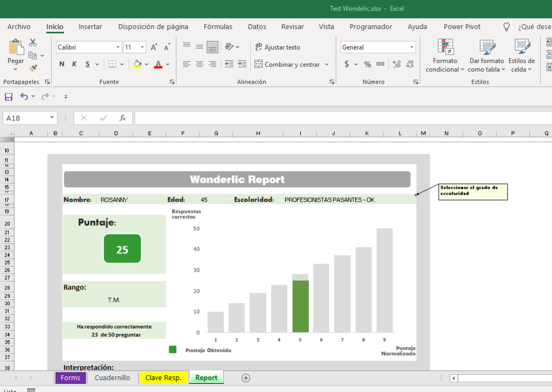Switch to the Power Pivot tab
The image size is (552, 392).
click(x=462, y=27)
